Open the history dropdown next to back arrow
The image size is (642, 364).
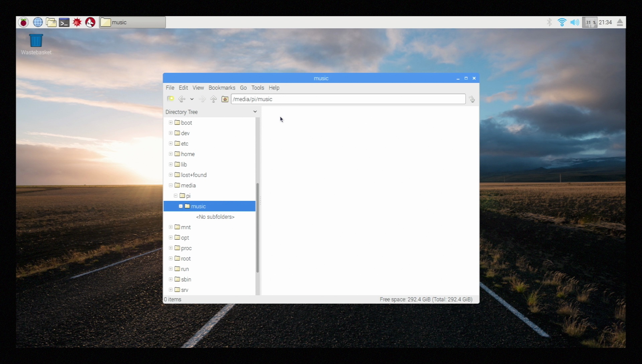click(x=192, y=99)
